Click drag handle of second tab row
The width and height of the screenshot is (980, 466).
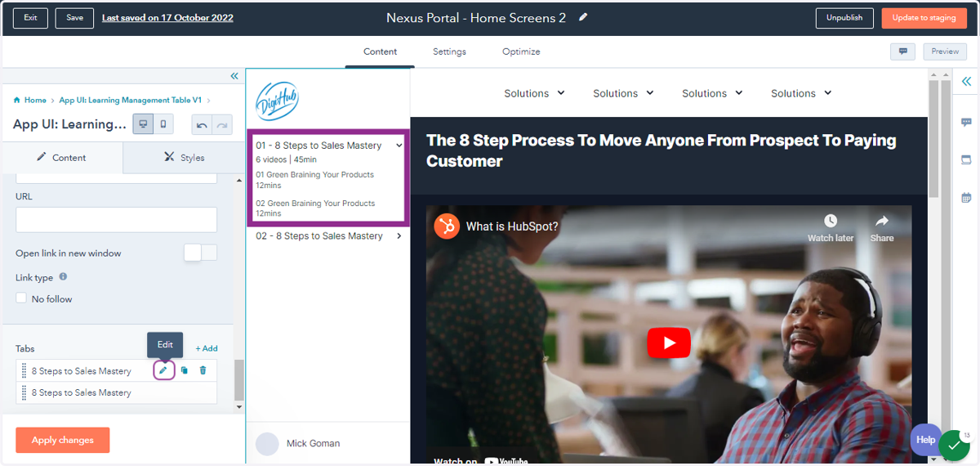tap(24, 392)
